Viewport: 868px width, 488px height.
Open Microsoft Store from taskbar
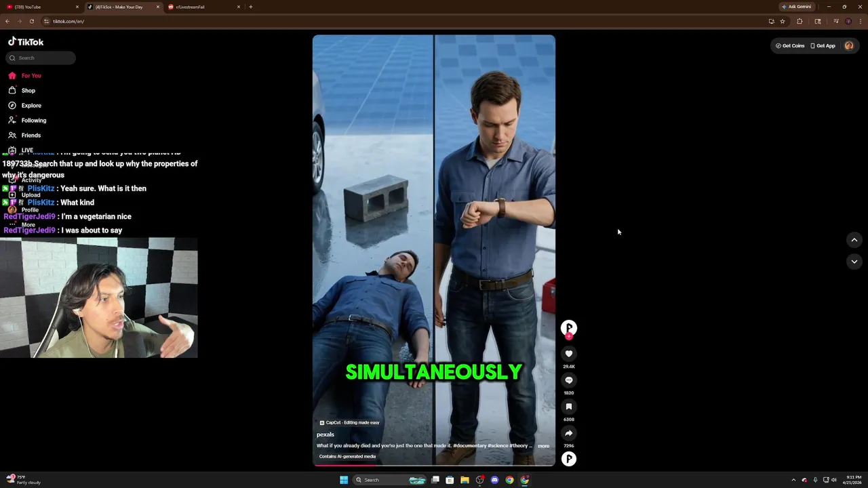(x=450, y=480)
